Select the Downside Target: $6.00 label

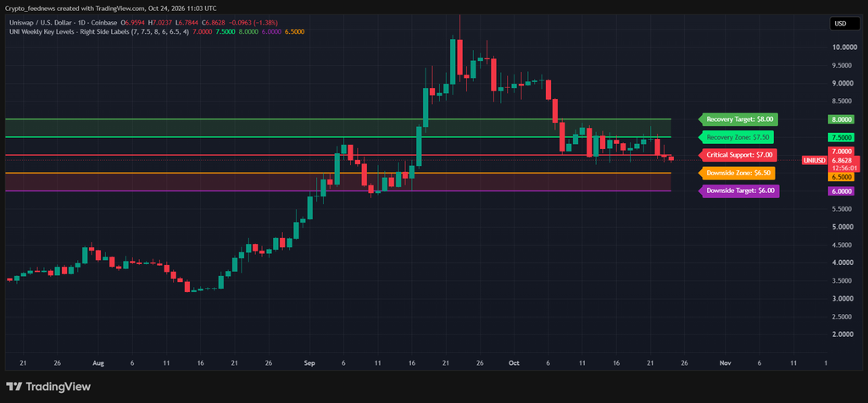click(x=739, y=191)
